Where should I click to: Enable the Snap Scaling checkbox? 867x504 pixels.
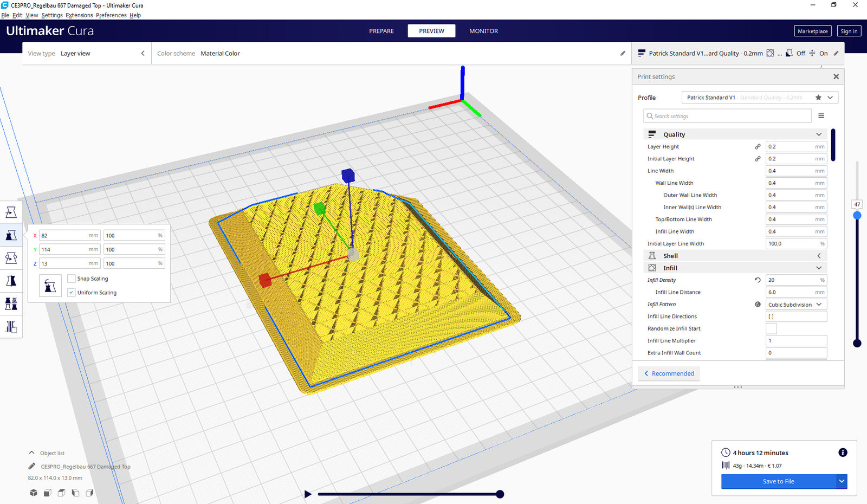pos(72,279)
